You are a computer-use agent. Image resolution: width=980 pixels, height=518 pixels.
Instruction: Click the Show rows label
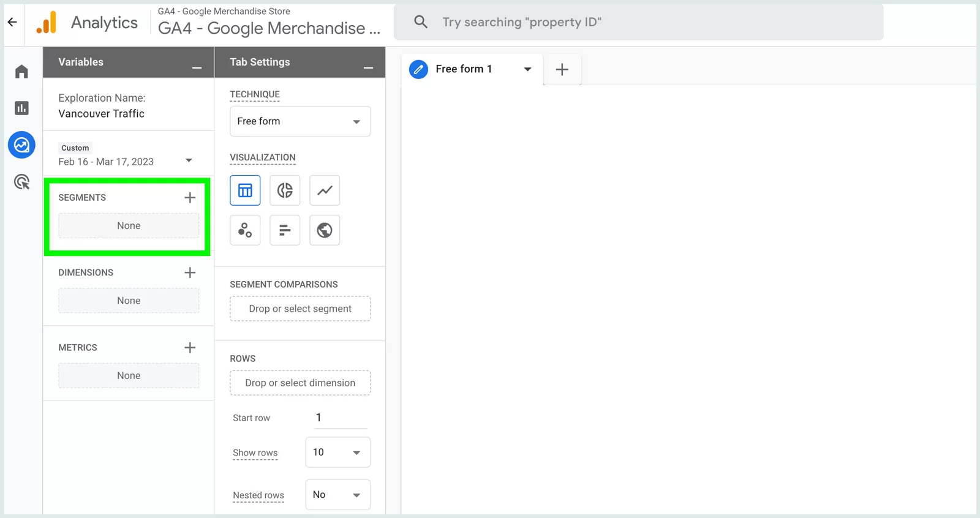point(255,453)
